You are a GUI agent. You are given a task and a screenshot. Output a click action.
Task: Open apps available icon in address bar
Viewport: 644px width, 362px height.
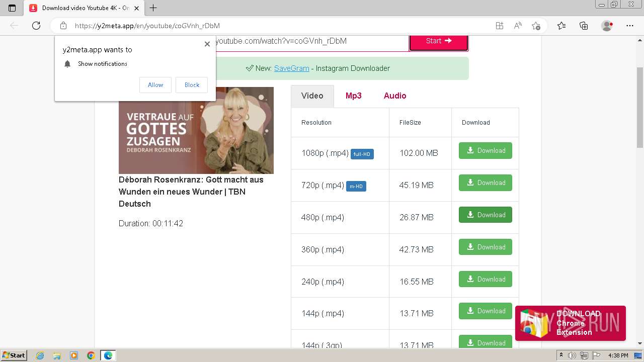500,26
